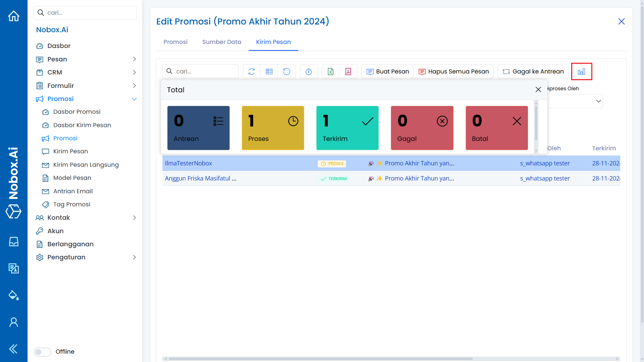
Task: Collapse sidebar with double-arrow icon
Action: (13, 349)
